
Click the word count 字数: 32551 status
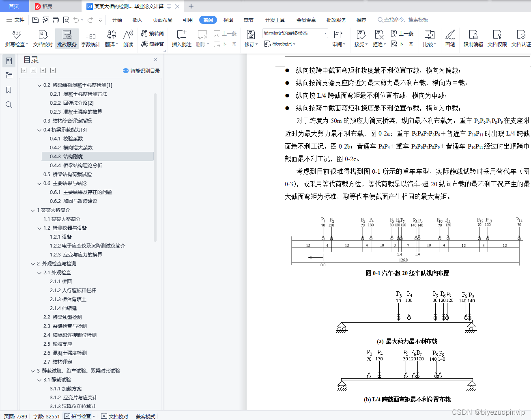46,416
